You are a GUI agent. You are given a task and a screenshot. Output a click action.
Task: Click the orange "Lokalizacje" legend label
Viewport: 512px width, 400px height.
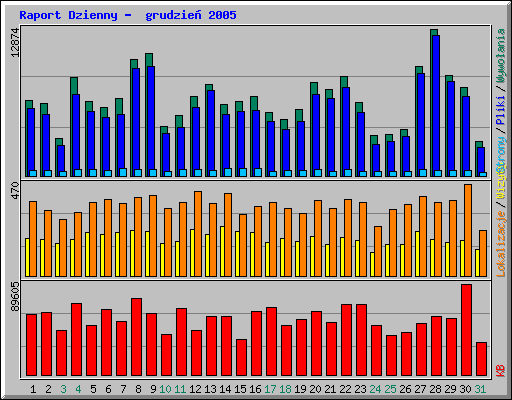pos(501,244)
